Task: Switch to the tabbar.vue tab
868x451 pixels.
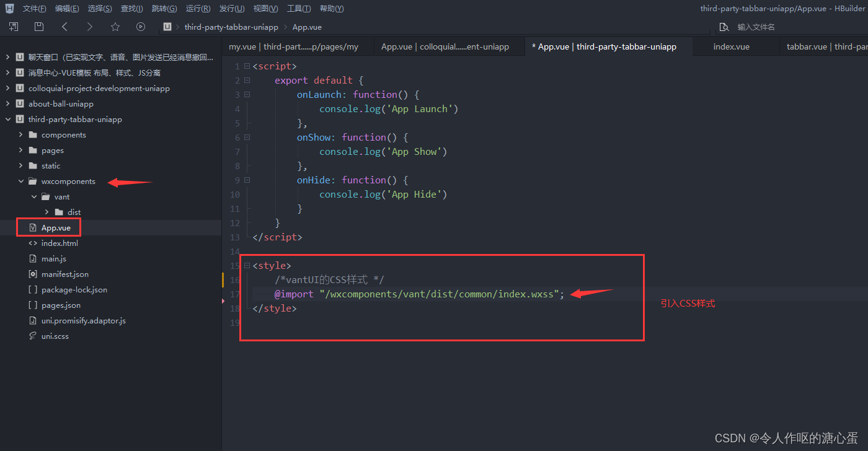Action: (827, 46)
